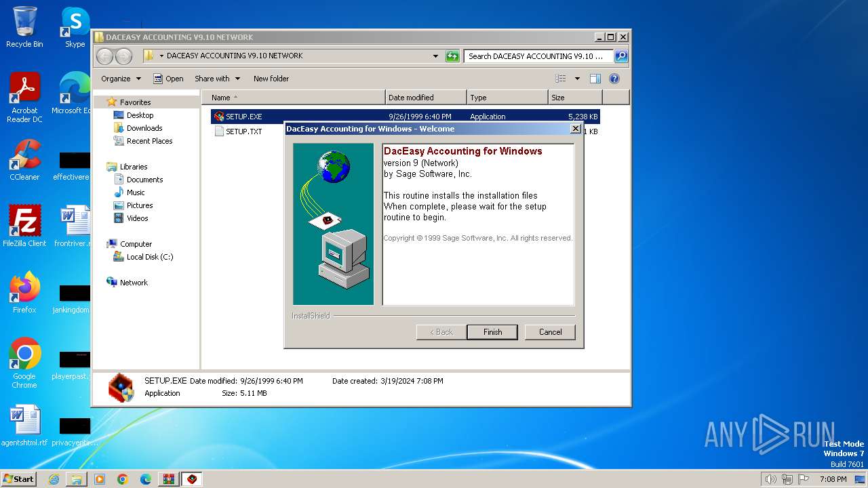The width and height of the screenshot is (868, 488).
Task: Open Downloads in the Favorites list
Action: click(x=144, y=128)
